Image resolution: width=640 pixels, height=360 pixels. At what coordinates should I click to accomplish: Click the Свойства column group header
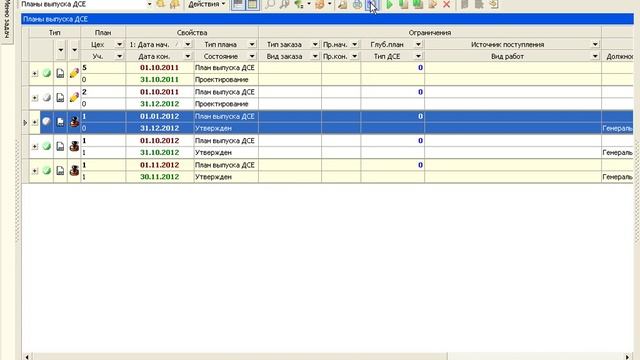192,33
